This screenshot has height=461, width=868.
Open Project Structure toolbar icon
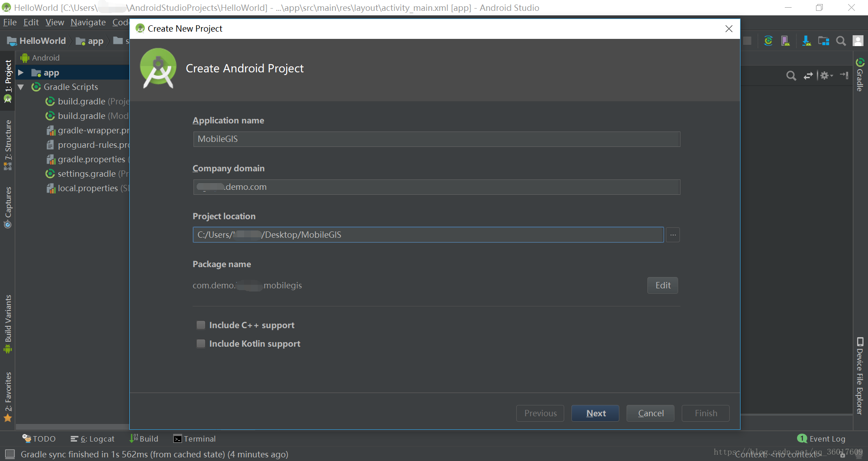823,41
